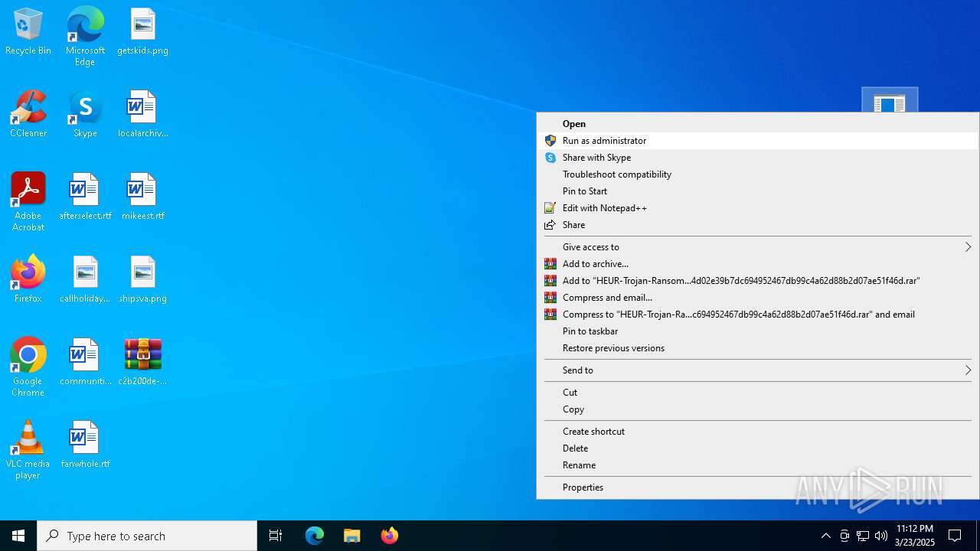980x551 pixels.
Task: Choose Rename in the context menu
Action: [757, 465]
